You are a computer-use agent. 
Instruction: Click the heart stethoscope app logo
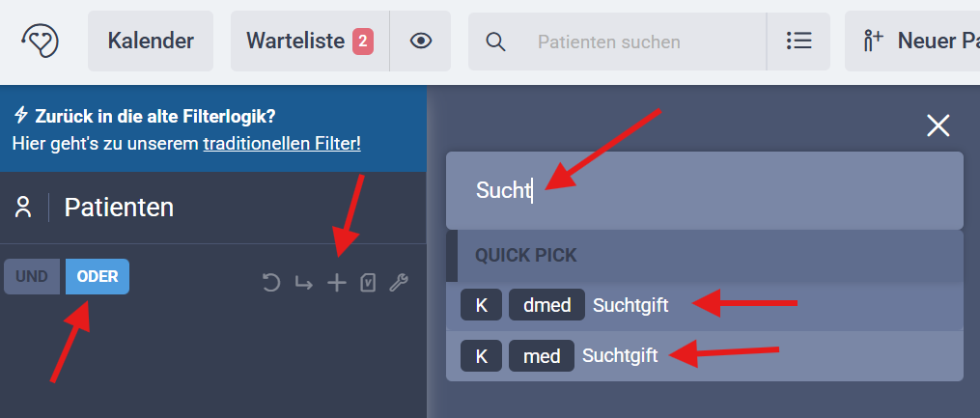tap(41, 41)
